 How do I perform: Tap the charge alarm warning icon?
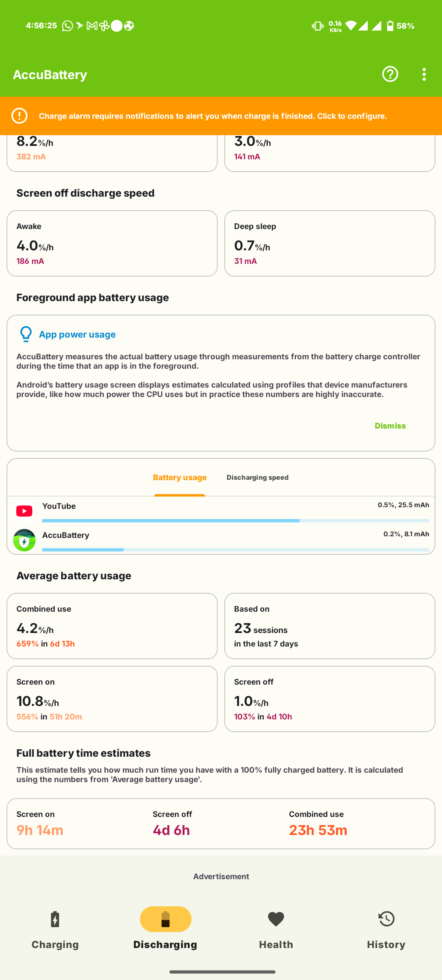[x=19, y=116]
